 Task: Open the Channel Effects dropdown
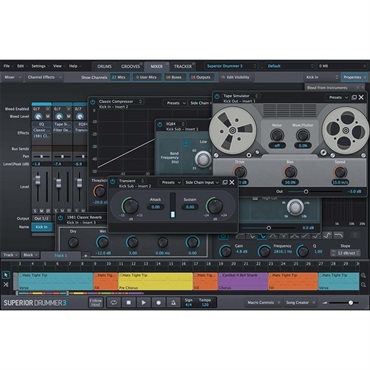point(45,77)
